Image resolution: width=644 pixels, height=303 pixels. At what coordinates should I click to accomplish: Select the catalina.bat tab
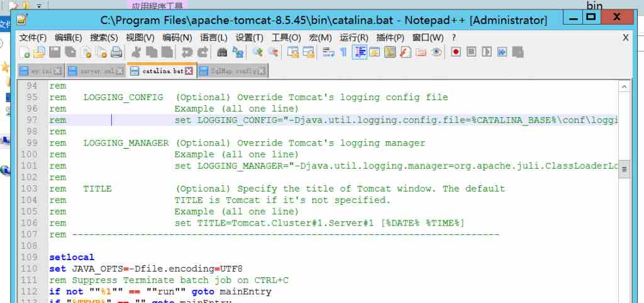[x=162, y=71]
